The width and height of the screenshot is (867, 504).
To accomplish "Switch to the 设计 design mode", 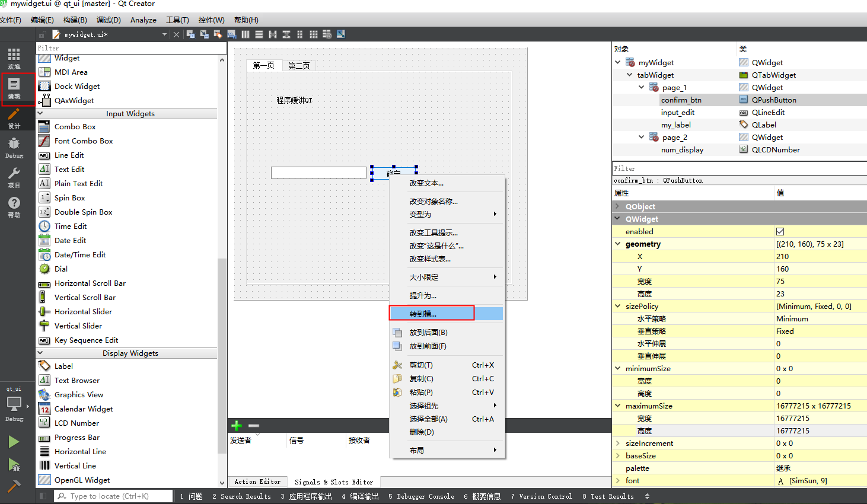I will (14, 118).
